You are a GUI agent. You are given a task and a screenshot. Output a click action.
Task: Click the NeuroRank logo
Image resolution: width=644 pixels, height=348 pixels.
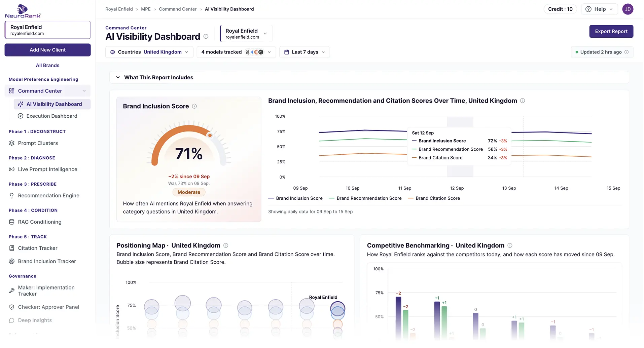(x=23, y=11)
